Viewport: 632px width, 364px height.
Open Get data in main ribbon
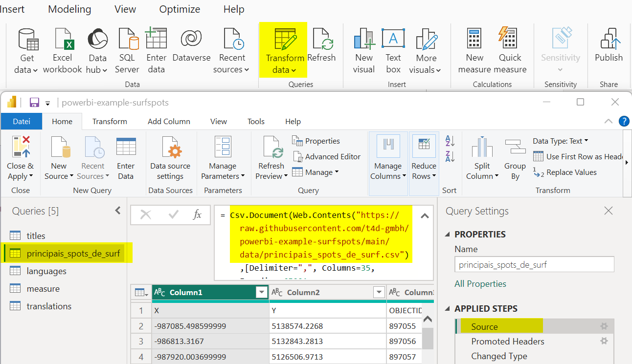click(27, 51)
